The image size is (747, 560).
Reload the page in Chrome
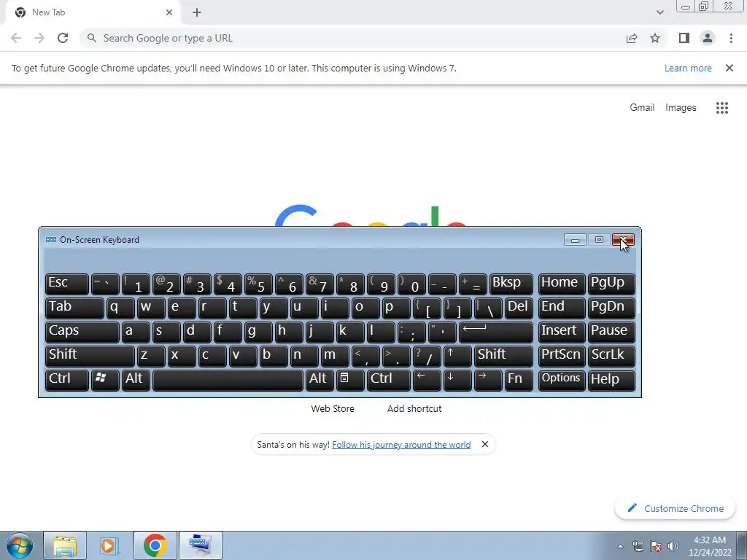[x=63, y=38]
